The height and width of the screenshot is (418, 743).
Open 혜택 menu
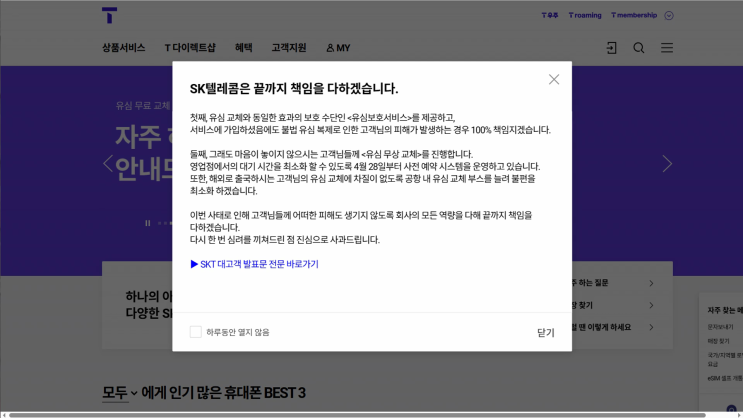pos(244,48)
